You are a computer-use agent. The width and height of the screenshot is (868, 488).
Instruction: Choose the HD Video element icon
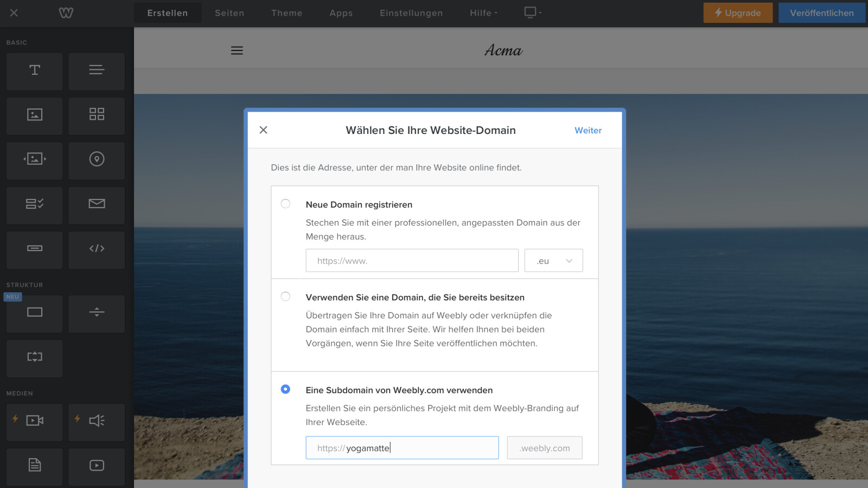35,421
